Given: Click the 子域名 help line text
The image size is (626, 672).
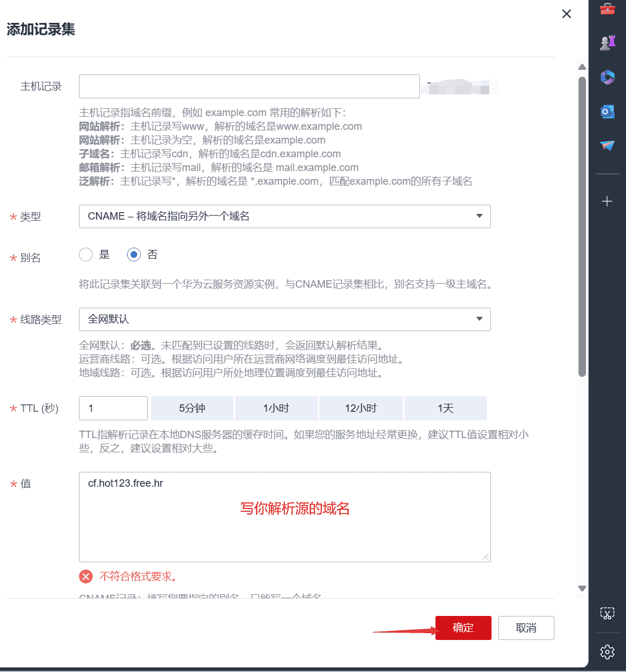Looking at the screenshot, I should [x=209, y=154].
